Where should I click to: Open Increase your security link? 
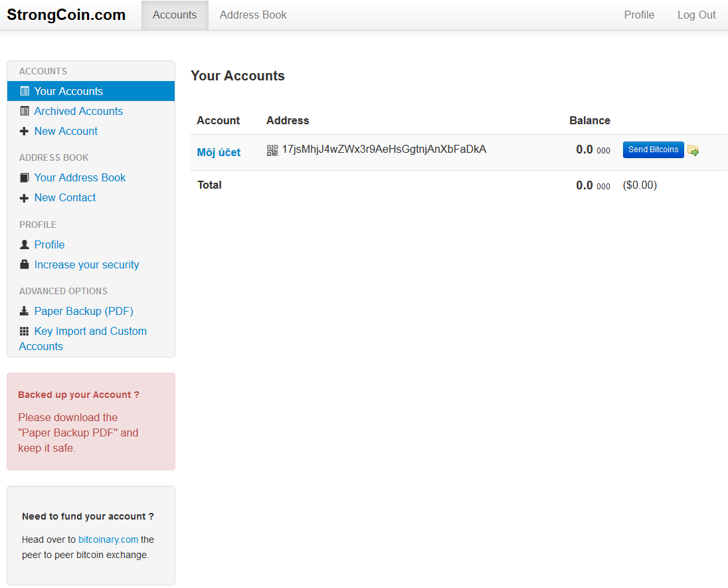[86, 264]
